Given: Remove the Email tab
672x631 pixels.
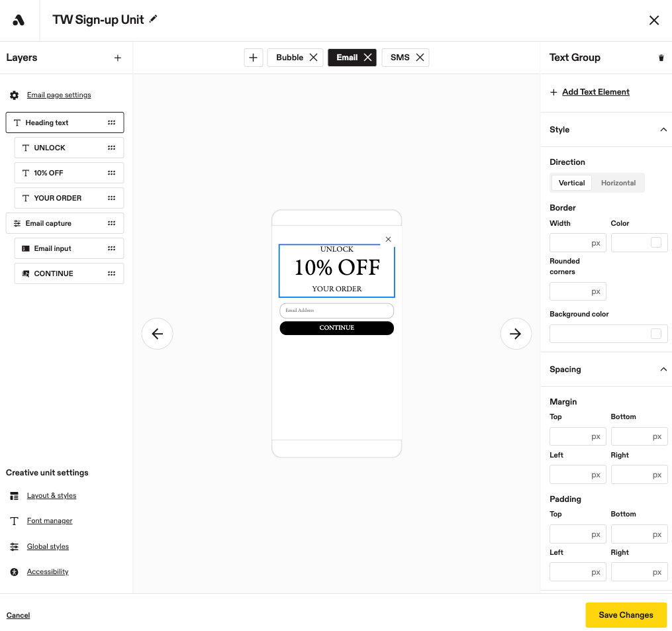Looking at the screenshot, I should (x=367, y=58).
